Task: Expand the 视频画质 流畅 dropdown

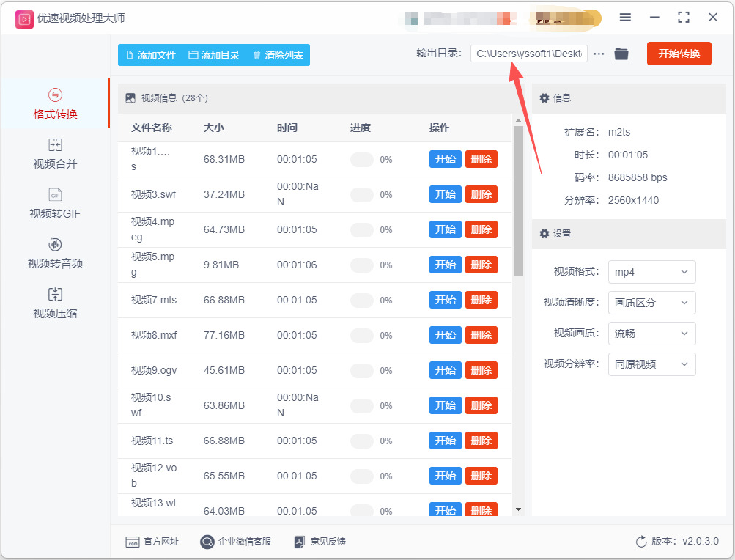Action: pos(651,334)
